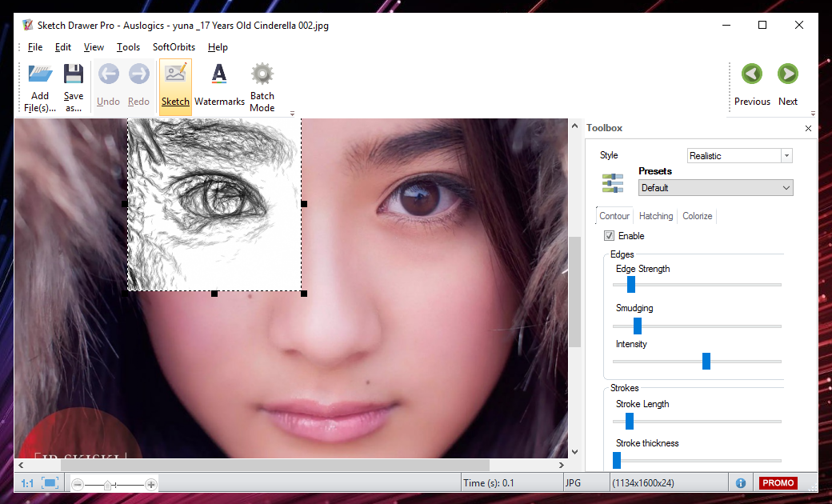Click the horizontal scrollbar thumb
This screenshot has width=832, height=504.
(x=275, y=466)
